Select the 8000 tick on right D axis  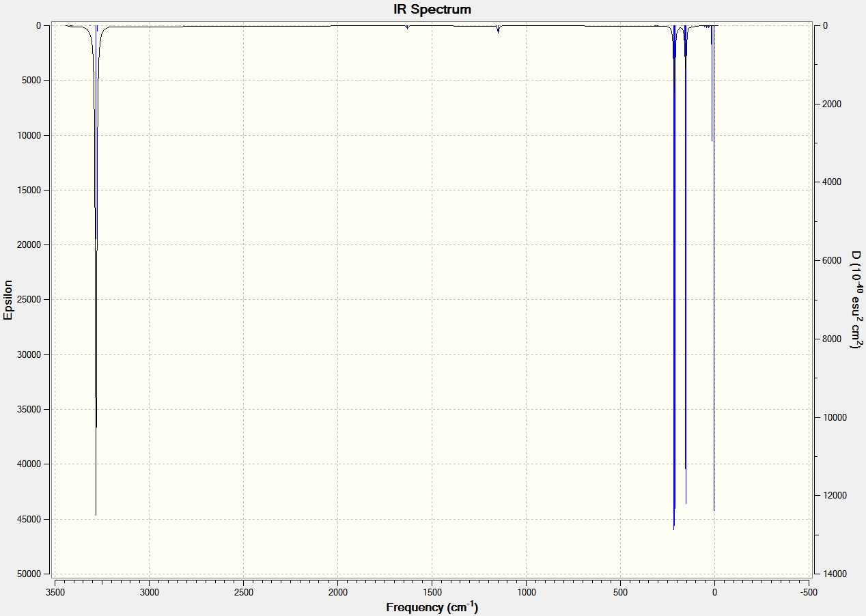coord(833,339)
